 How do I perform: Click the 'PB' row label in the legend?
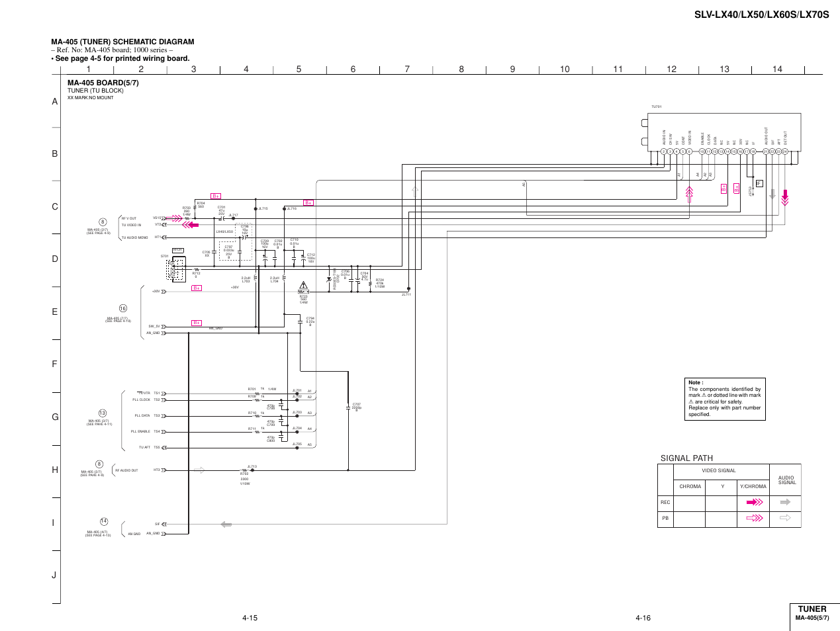pyautogui.click(x=665, y=518)
